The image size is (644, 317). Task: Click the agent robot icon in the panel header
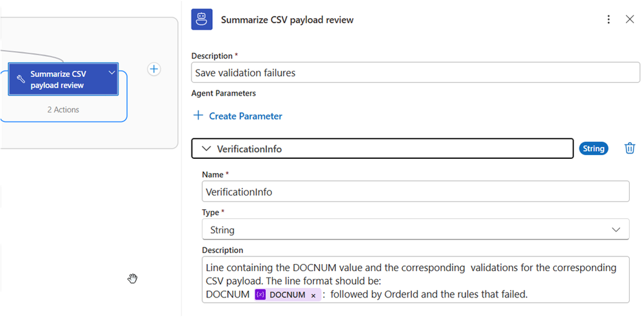[x=202, y=19]
